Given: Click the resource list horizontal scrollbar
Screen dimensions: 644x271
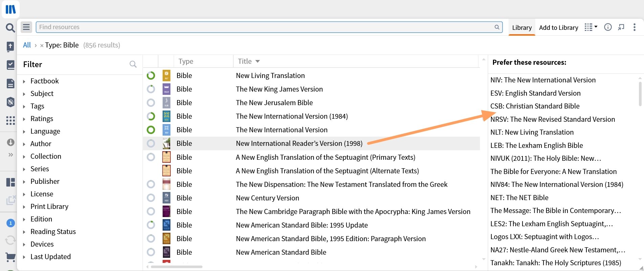Looking at the screenshot, I should coord(177,267).
